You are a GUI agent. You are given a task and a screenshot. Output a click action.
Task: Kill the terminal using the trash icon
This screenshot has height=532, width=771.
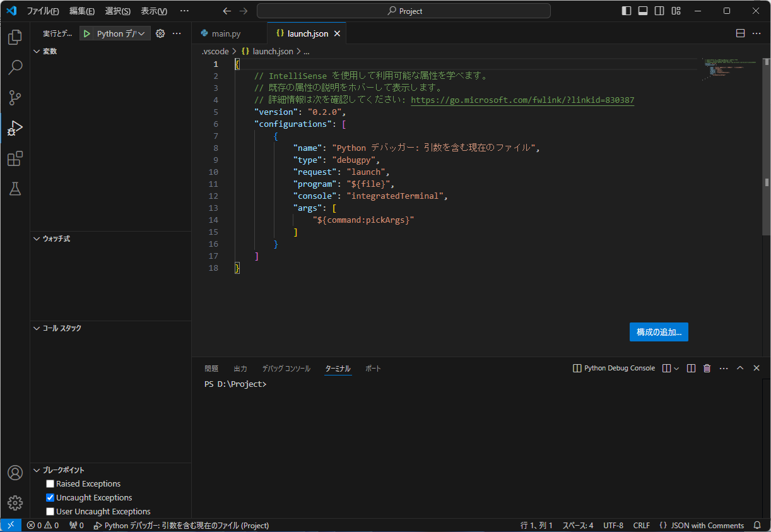(x=707, y=368)
